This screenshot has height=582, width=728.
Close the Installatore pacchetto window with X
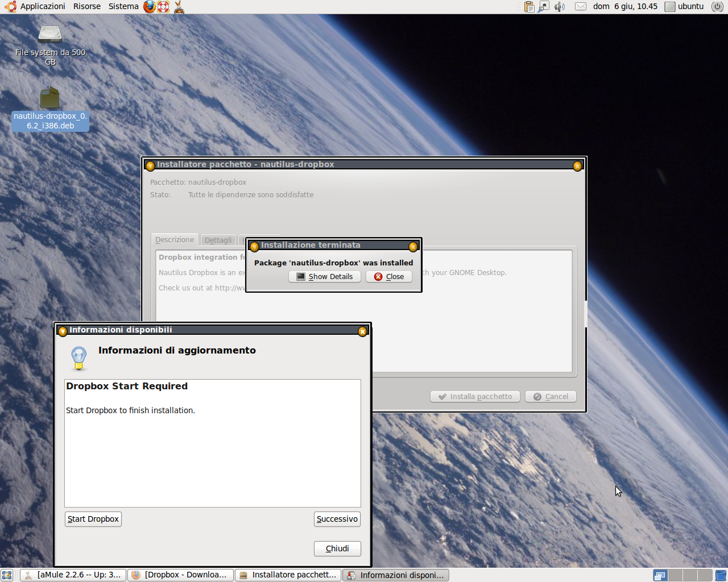(577, 166)
